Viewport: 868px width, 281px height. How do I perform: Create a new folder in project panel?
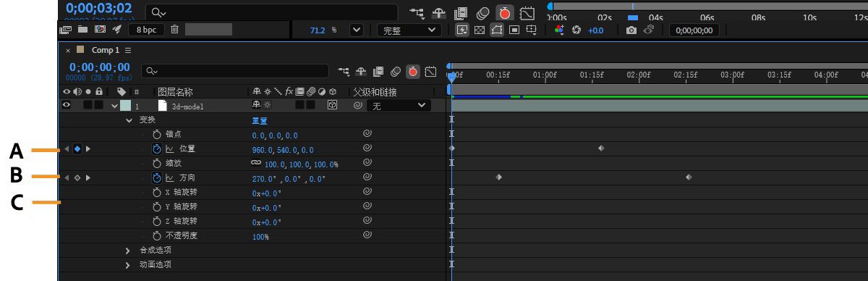coord(82,30)
